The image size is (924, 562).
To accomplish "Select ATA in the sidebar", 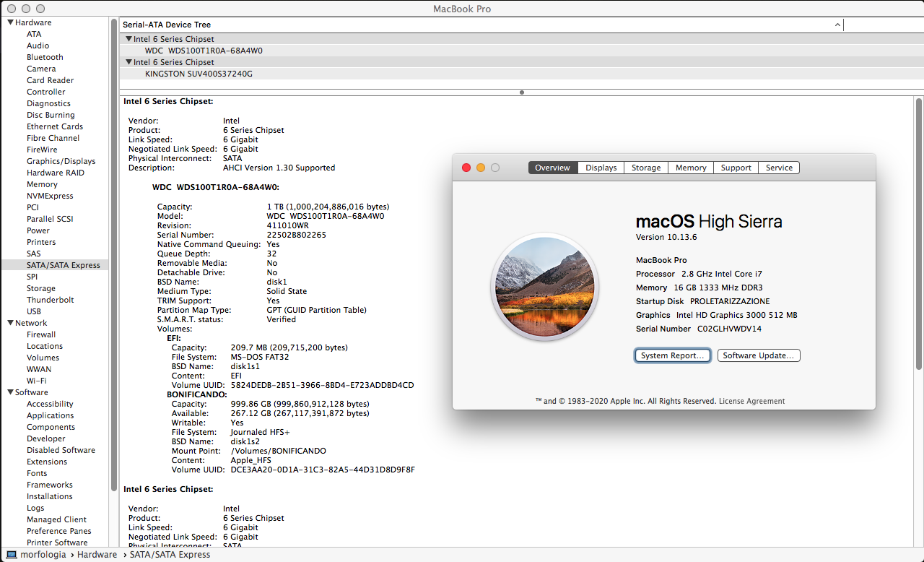I will point(34,34).
